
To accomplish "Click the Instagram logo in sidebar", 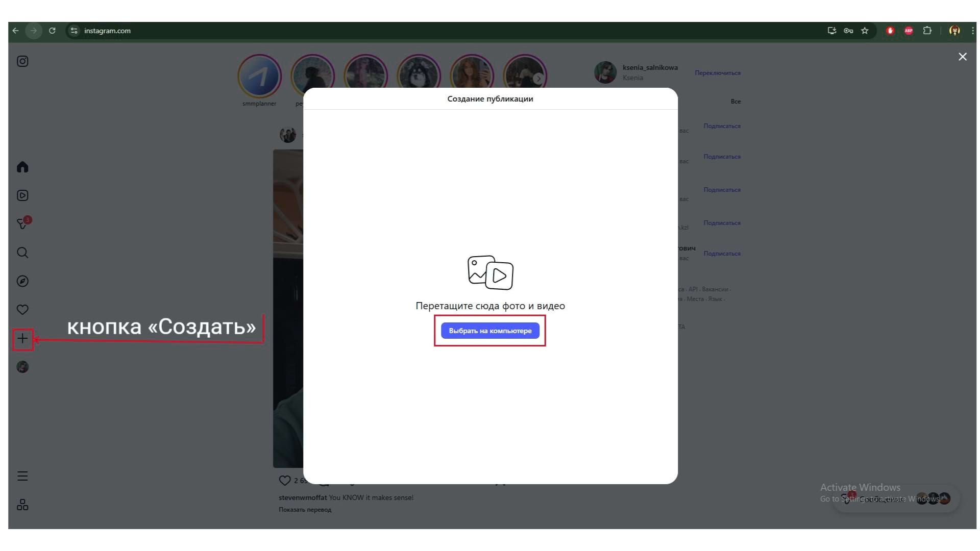I will pos(22,61).
